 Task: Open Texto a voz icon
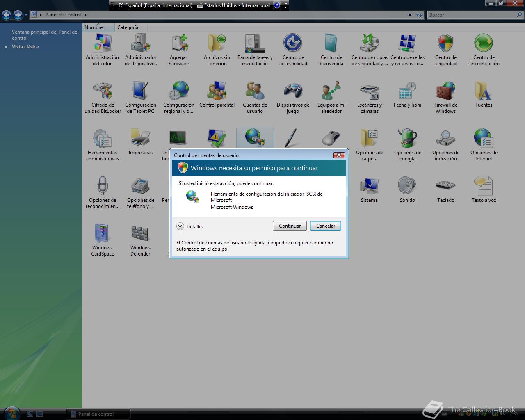click(x=484, y=189)
